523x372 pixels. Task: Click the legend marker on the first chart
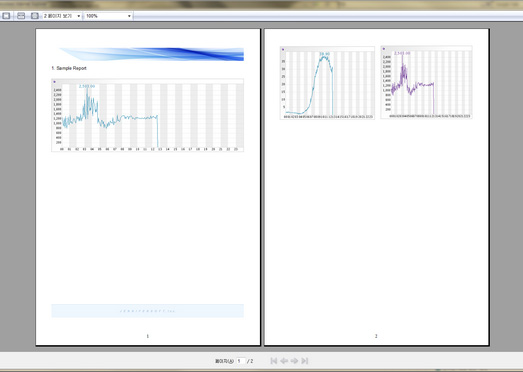point(54,82)
